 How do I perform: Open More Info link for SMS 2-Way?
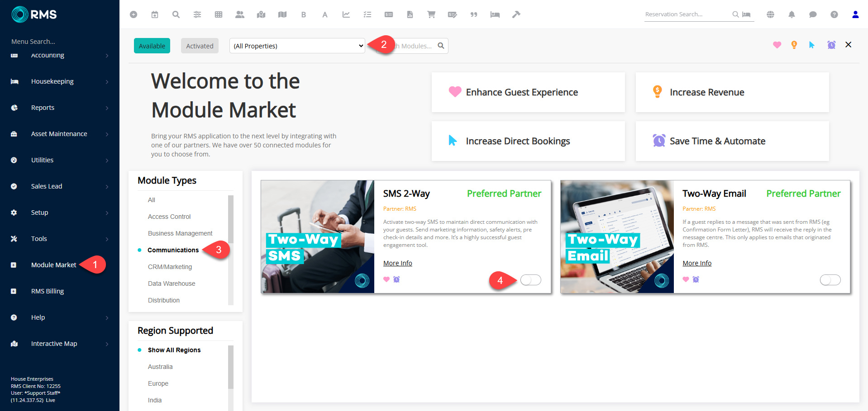398,263
